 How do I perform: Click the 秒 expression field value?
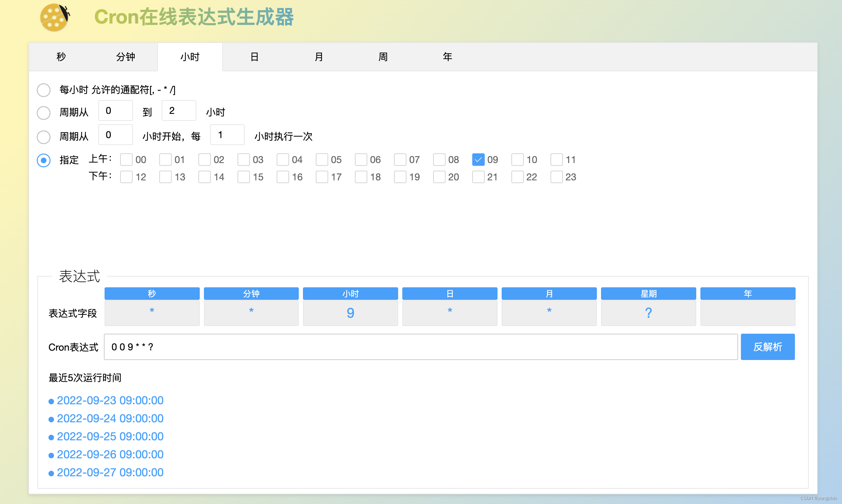click(x=152, y=313)
